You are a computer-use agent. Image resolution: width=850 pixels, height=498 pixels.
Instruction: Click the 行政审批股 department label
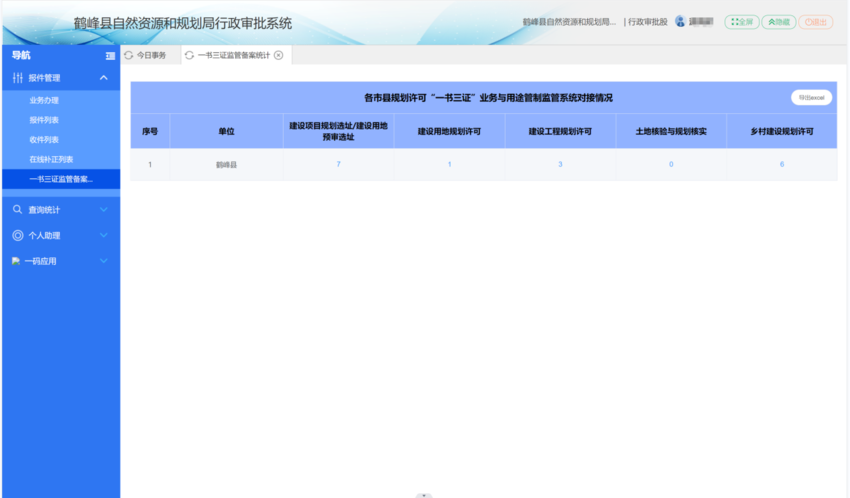coord(648,22)
